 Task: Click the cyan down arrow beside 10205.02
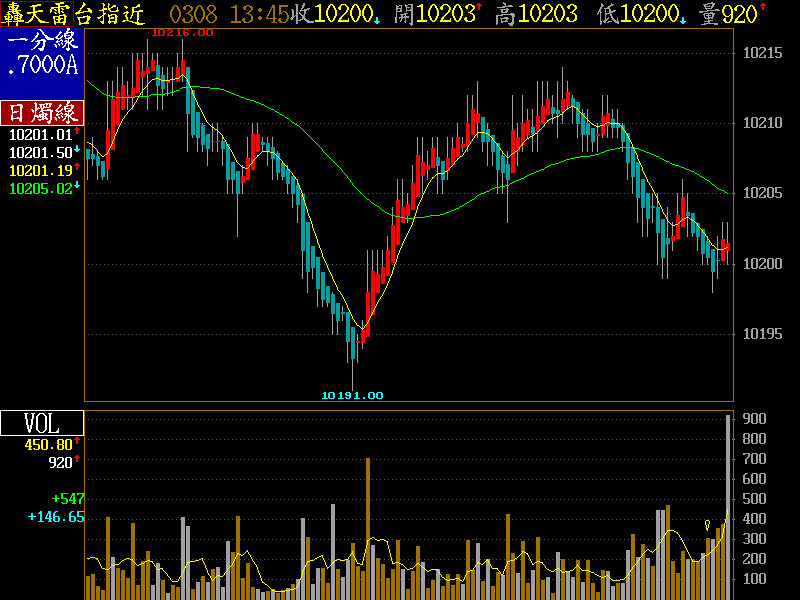coord(77,186)
